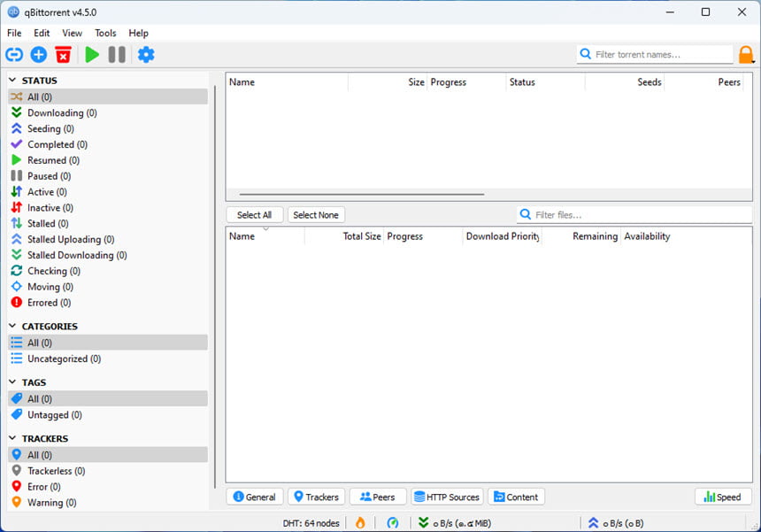Select All (0) under TRACKERS

click(108, 455)
